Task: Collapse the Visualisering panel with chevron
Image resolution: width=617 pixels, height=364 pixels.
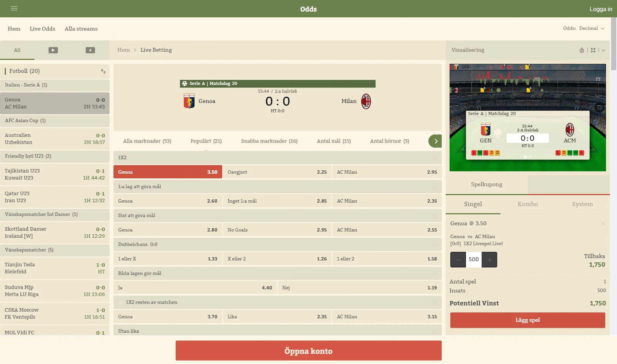Action: tap(604, 50)
